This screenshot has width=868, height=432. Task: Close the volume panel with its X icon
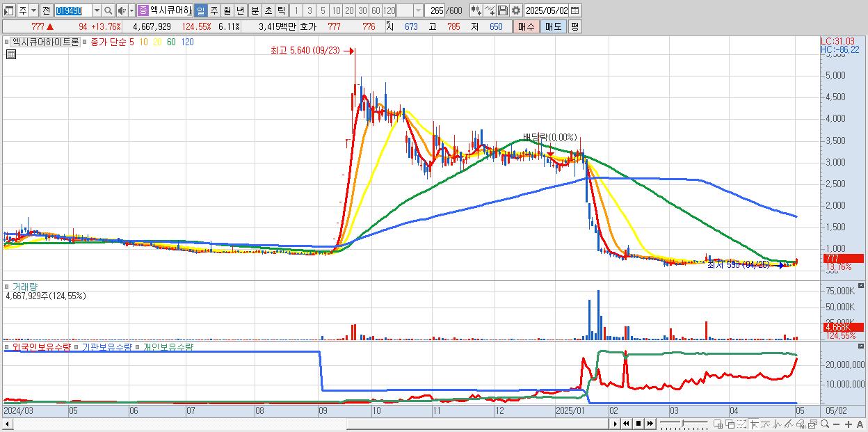coord(861,286)
